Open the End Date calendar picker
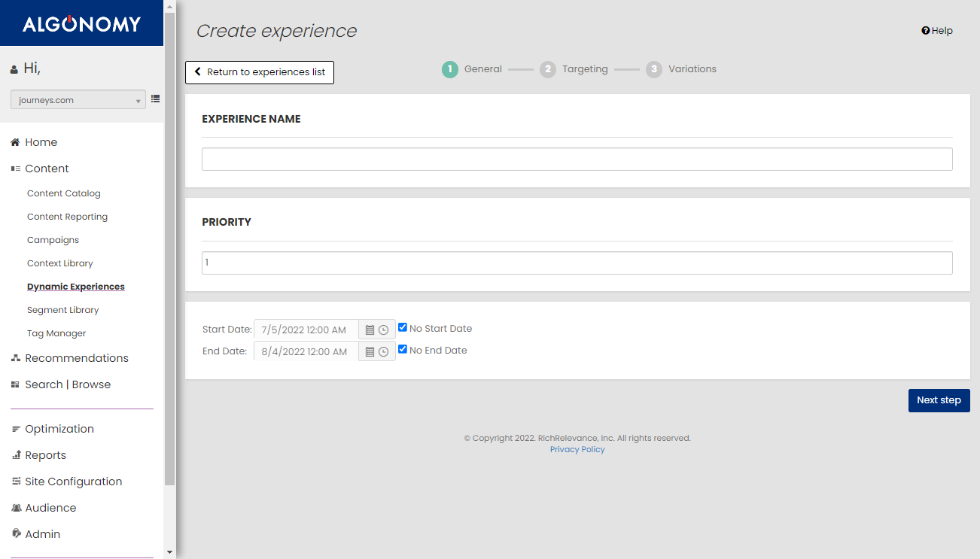This screenshot has width=980, height=559. 370,352
